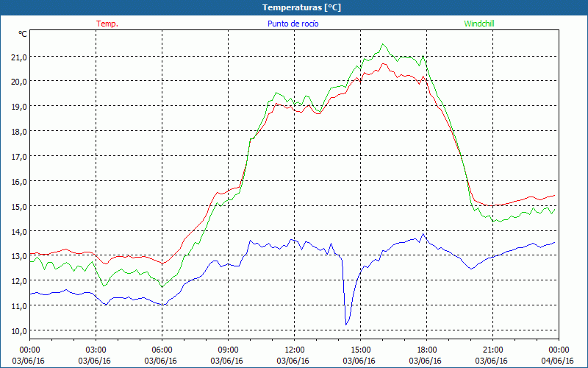Click the '03:00' time axis label
Image resolution: width=588 pixels, height=368 pixels.
[96, 350]
